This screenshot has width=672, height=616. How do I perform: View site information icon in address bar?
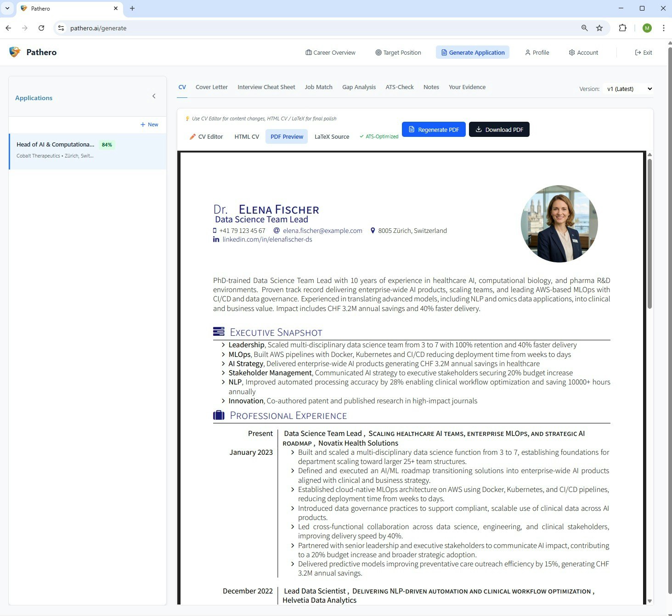coord(61,28)
